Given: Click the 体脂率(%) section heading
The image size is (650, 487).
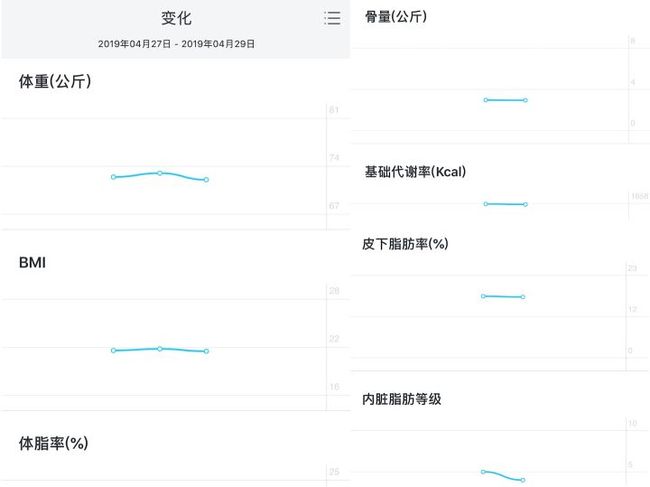Looking at the screenshot, I should [x=53, y=443].
